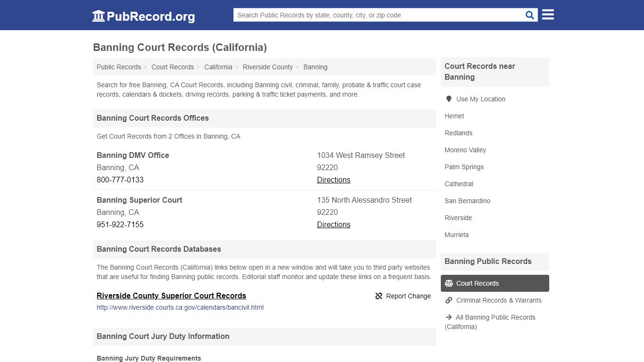Select Banning breadcrumb
This screenshot has height=362, width=644.
click(x=315, y=67)
